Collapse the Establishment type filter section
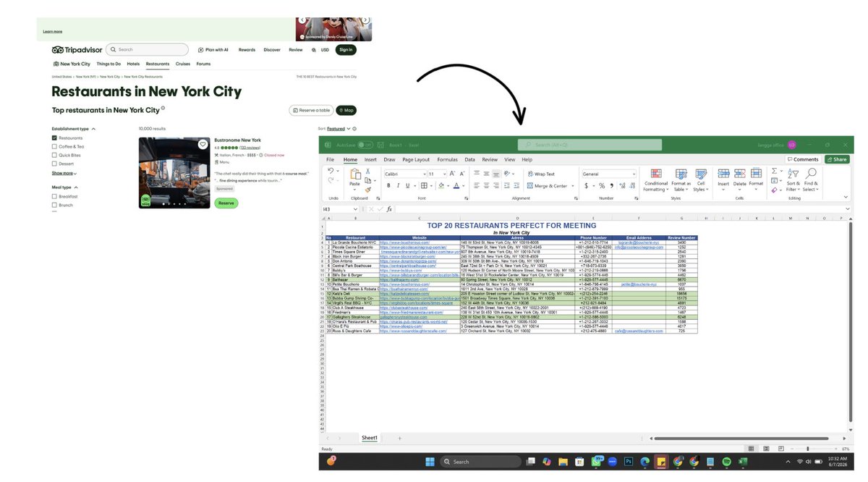 coord(93,129)
